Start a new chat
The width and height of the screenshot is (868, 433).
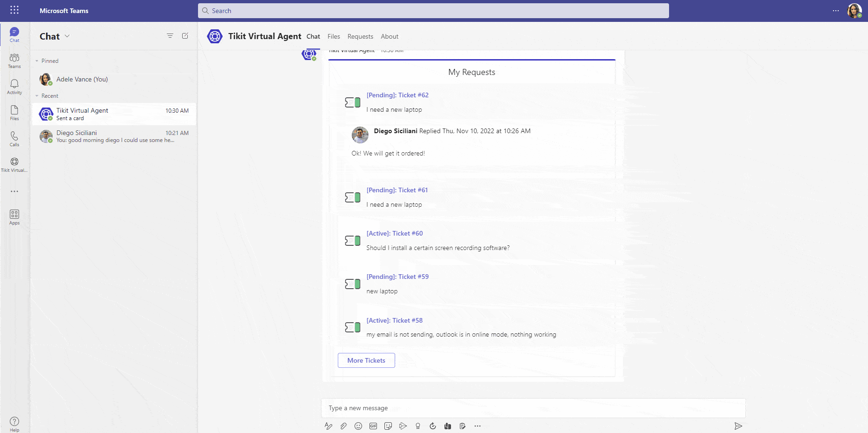185,36
